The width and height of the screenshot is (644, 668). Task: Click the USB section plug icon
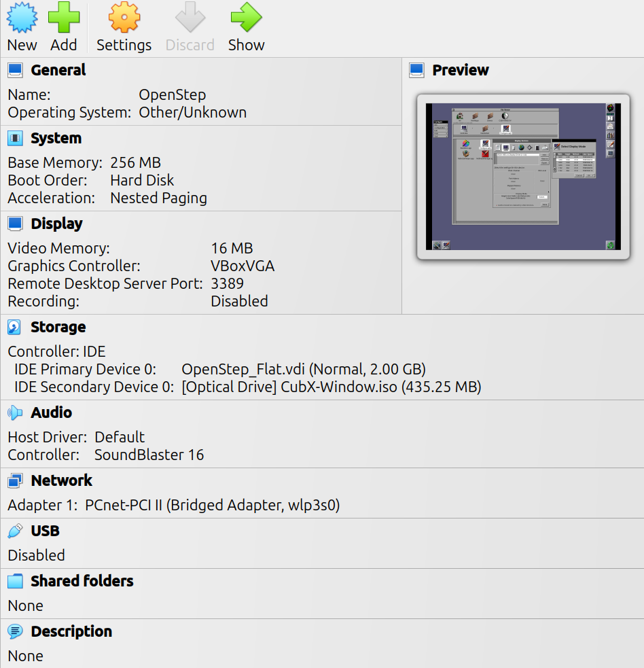click(15, 531)
